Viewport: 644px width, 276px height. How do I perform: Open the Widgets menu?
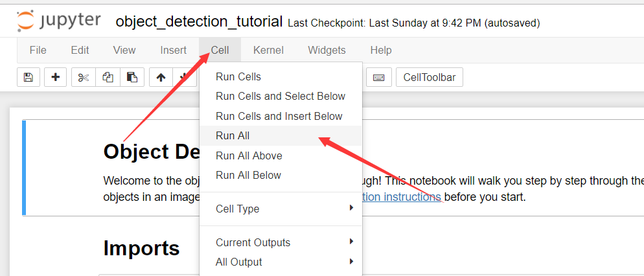pos(327,50)
